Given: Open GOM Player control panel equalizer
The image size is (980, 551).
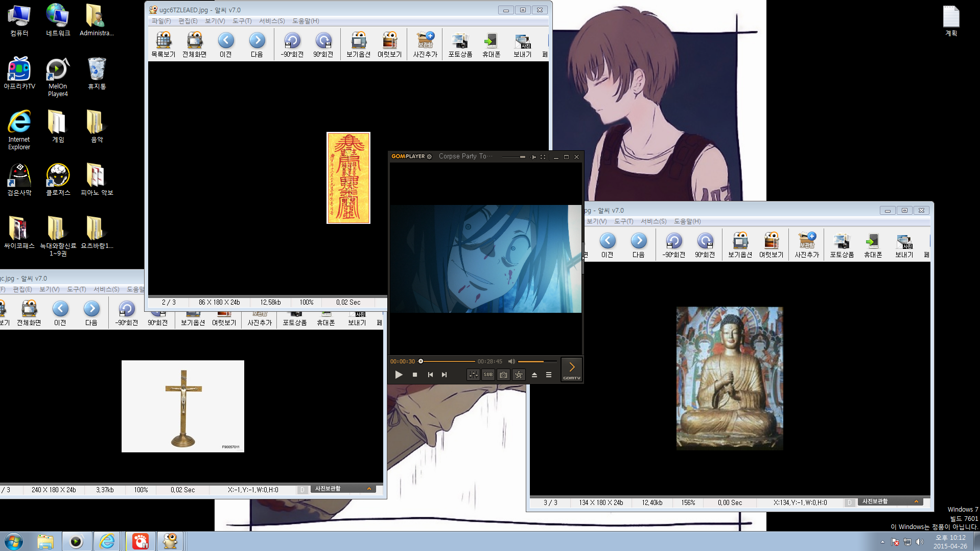Looking at the screenshot, I should coord(473,375).
